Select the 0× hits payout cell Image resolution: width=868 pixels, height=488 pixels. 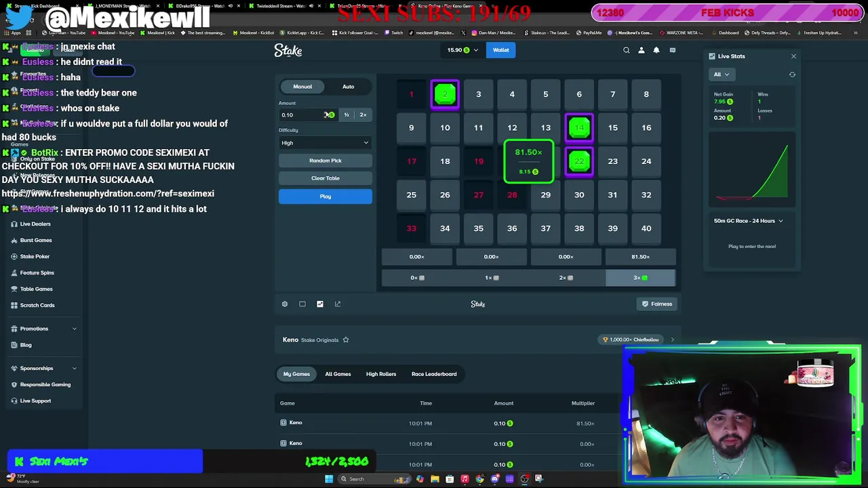(417, 278)
